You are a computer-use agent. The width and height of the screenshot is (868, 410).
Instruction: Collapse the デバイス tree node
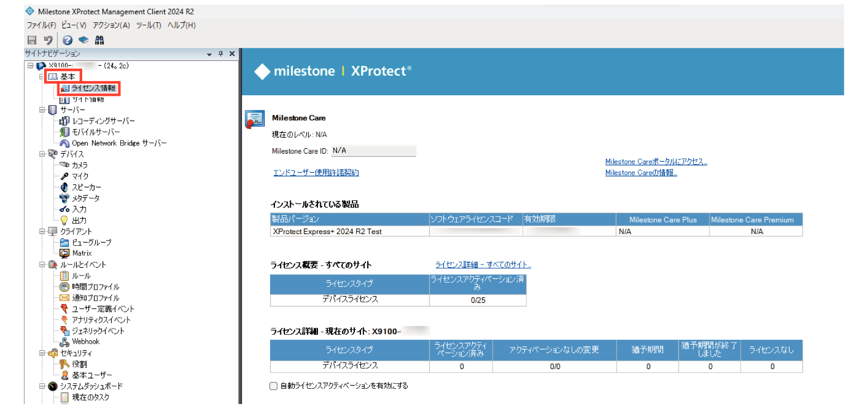[x=42, y=154]
